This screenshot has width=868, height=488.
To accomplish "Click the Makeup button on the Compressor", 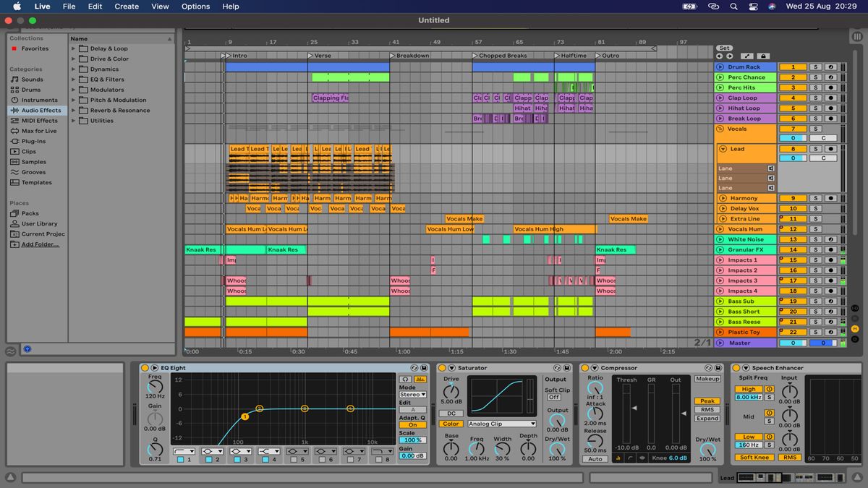I will click(707, 379).
